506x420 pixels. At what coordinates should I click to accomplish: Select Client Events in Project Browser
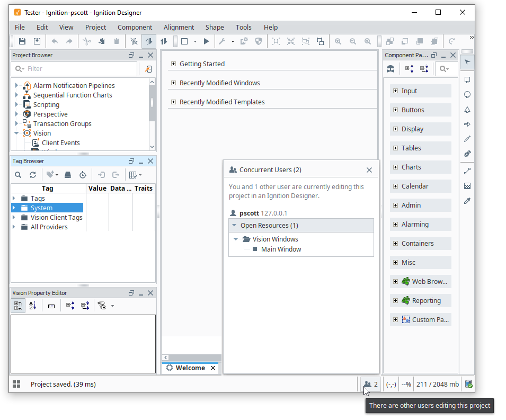[x=61, y=142]
